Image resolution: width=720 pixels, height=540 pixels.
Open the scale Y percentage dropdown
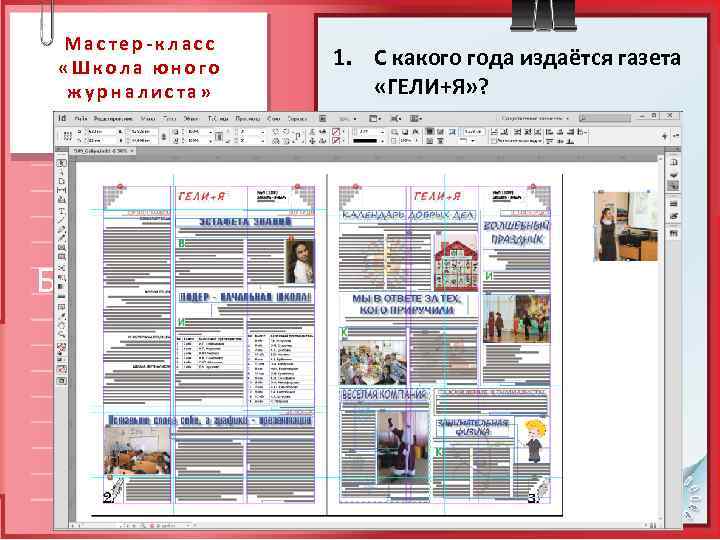pyautogui.click(x=210, y=140)
